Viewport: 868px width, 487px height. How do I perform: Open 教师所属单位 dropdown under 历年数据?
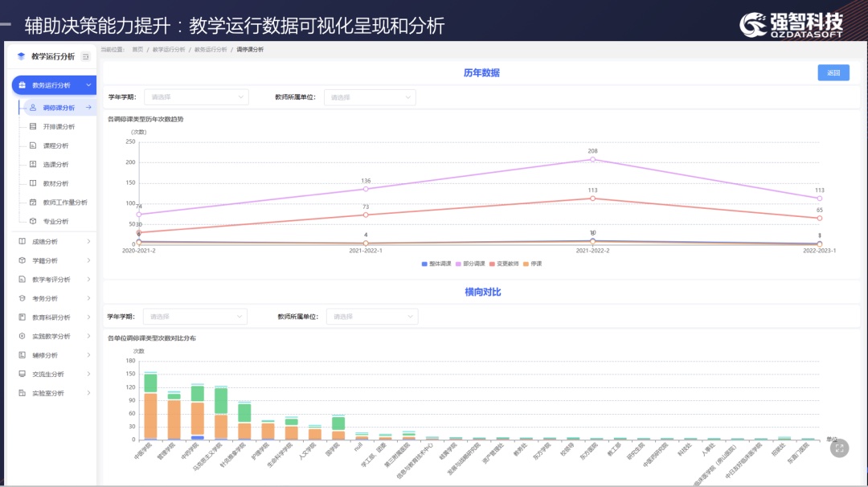(370, 97)
